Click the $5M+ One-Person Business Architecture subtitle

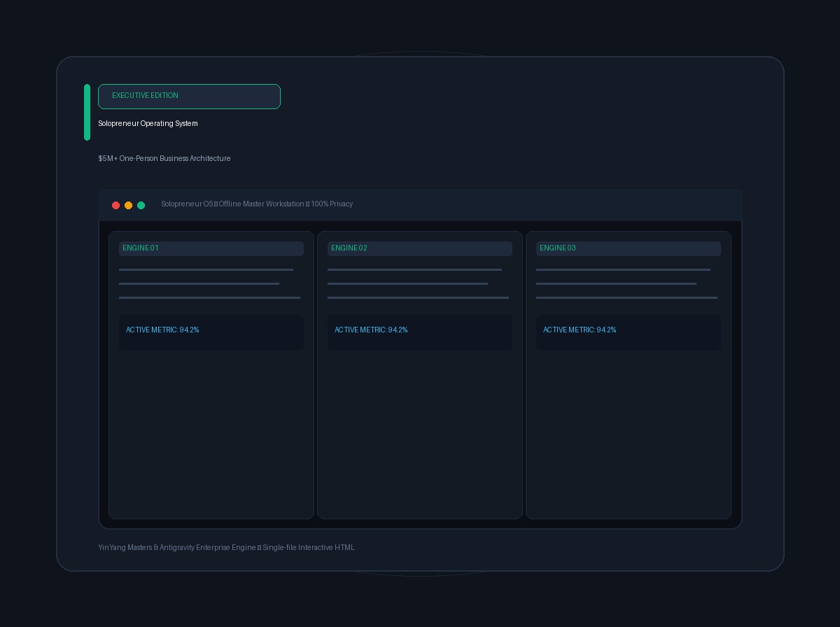[164, 158]
